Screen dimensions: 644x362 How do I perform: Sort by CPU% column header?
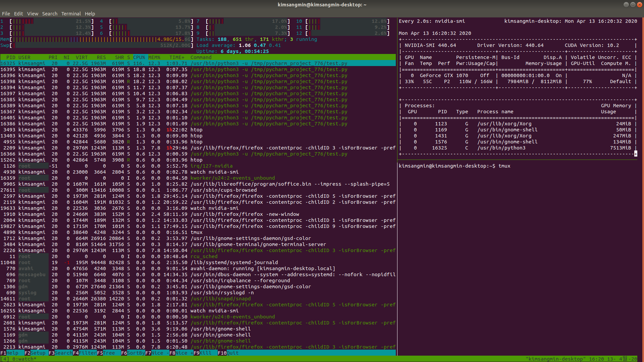tap(139, 57)
